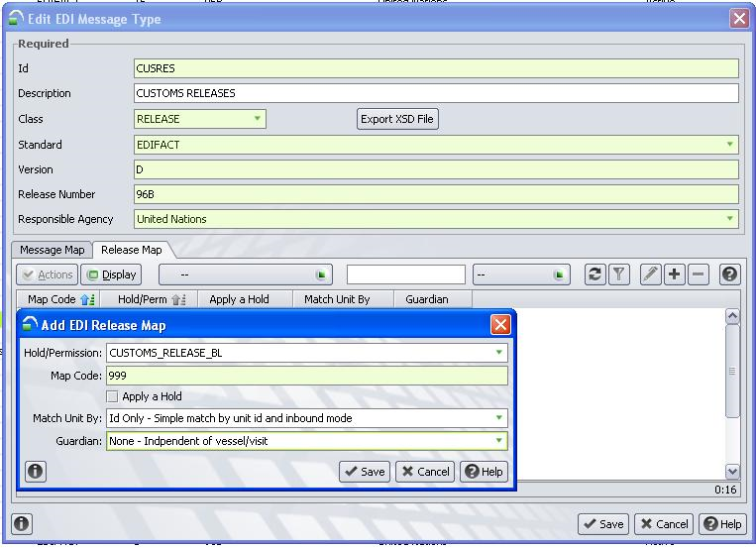Image resolution: width=756 pixels, height=548 pixels.
Task: Expand the Responsible Agency dropdown
Action: pyautogui.click(x=730, y=219)
